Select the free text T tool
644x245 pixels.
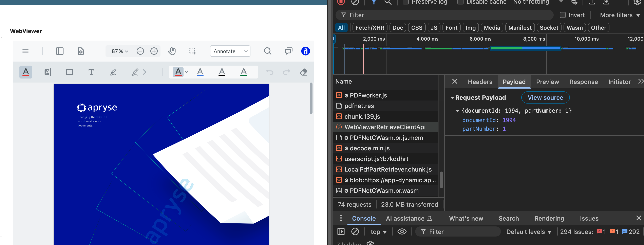(x=91, y=72)
